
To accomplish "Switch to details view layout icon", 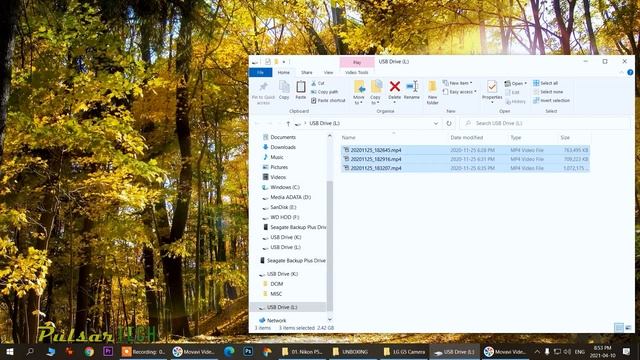I will pos(619,328).
